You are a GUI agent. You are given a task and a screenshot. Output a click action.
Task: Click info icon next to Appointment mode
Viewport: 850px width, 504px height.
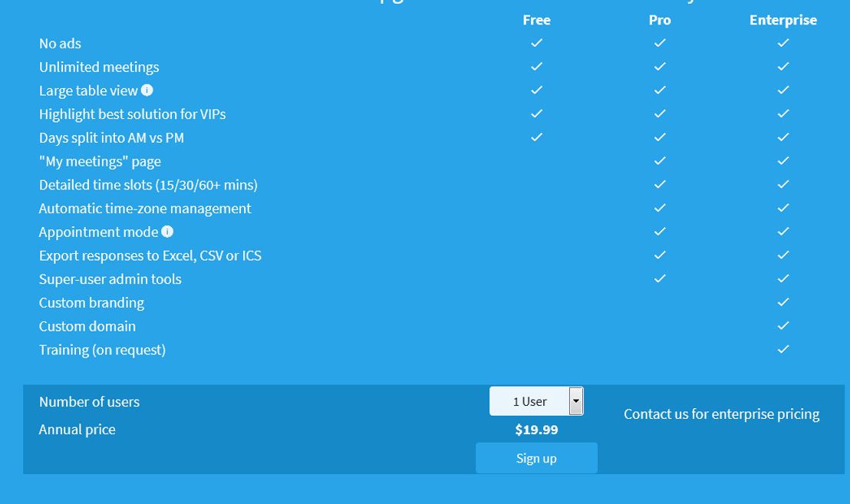pos(167,232)
